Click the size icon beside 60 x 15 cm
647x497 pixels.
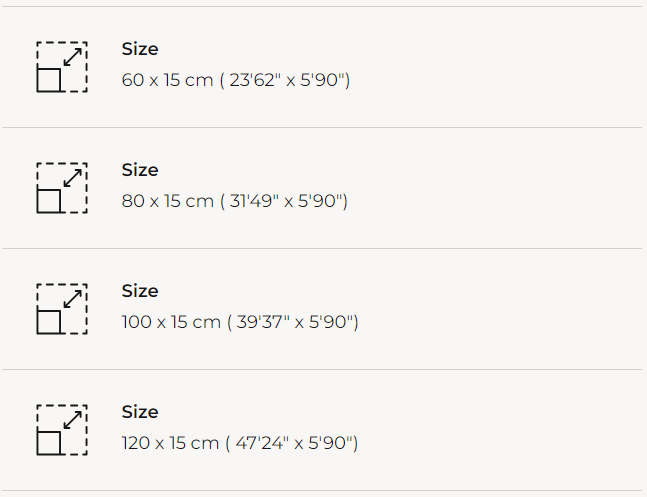[x=62, y=66]
